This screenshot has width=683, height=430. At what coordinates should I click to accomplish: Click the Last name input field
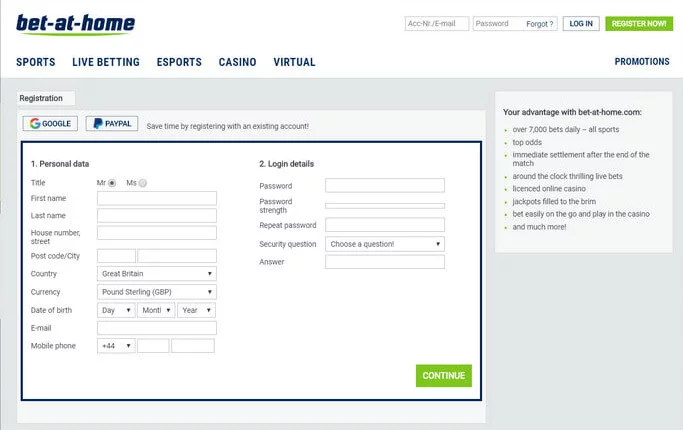click(x=157, y=216)
